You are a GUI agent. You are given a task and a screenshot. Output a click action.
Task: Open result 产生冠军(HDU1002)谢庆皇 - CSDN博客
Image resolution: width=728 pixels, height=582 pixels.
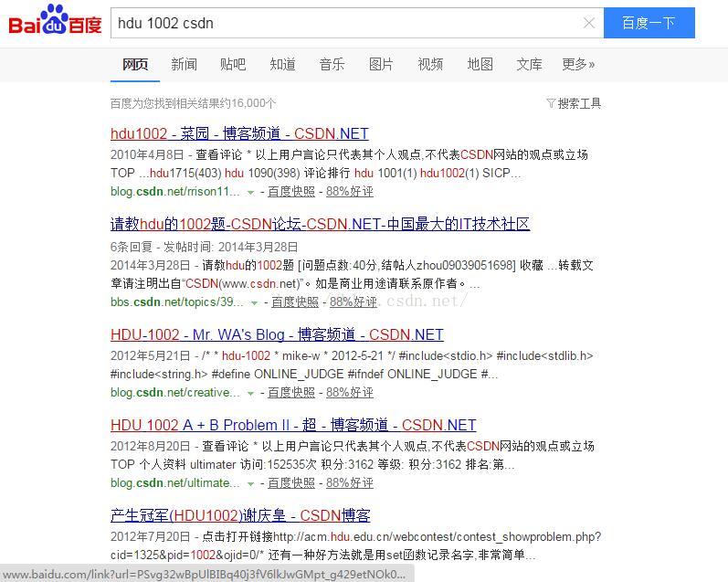point(240,515)
